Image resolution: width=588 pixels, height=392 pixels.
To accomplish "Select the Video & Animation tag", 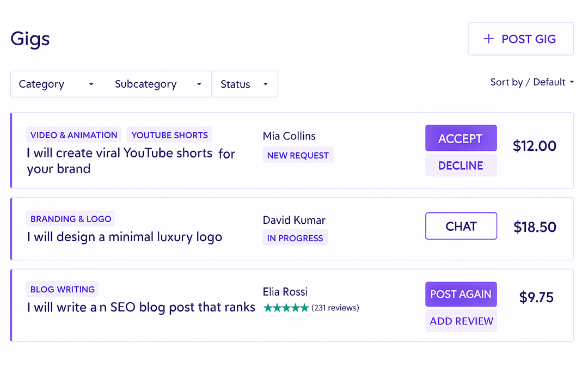I will pos(73,135).
